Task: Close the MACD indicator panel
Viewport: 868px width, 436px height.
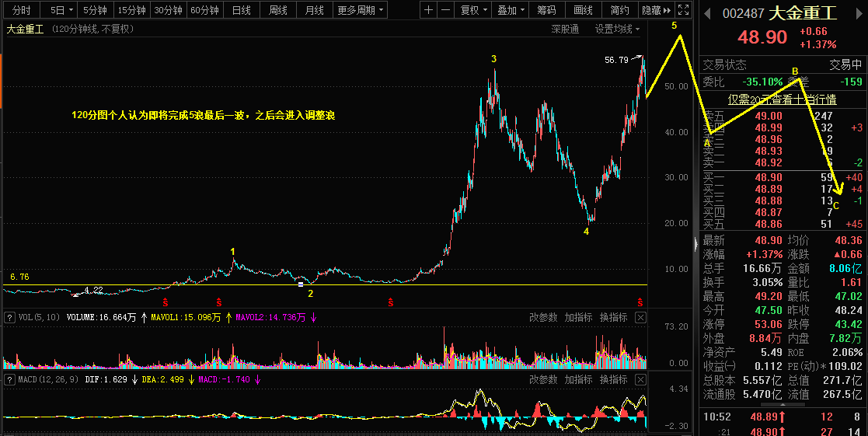Action: tap(640, 380)
